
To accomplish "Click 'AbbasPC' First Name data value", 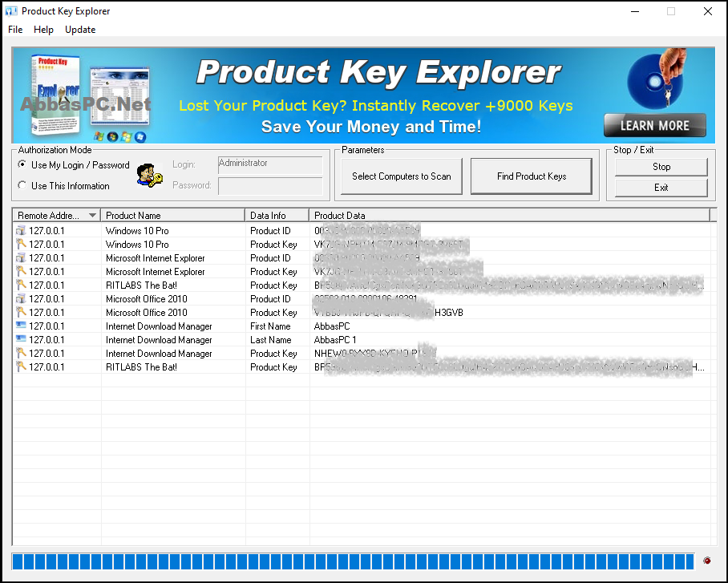I will click(332, 326).
